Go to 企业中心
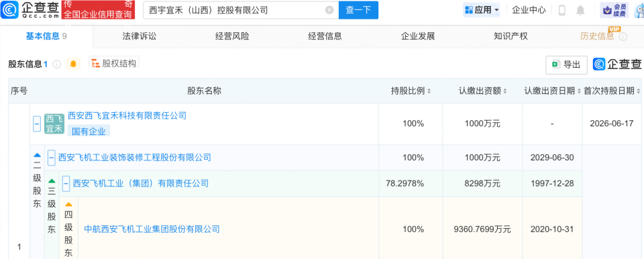This screenshot has width=644, height=259. (x=529, y=10)
